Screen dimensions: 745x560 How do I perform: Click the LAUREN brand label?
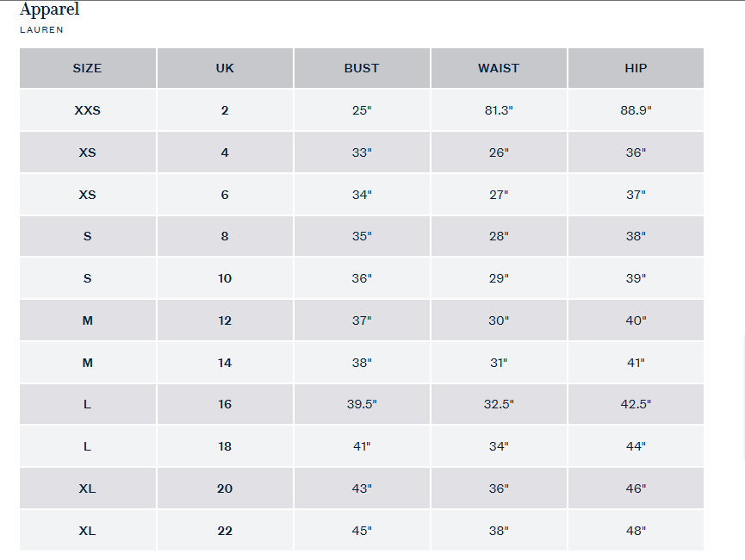click(41, 29)
